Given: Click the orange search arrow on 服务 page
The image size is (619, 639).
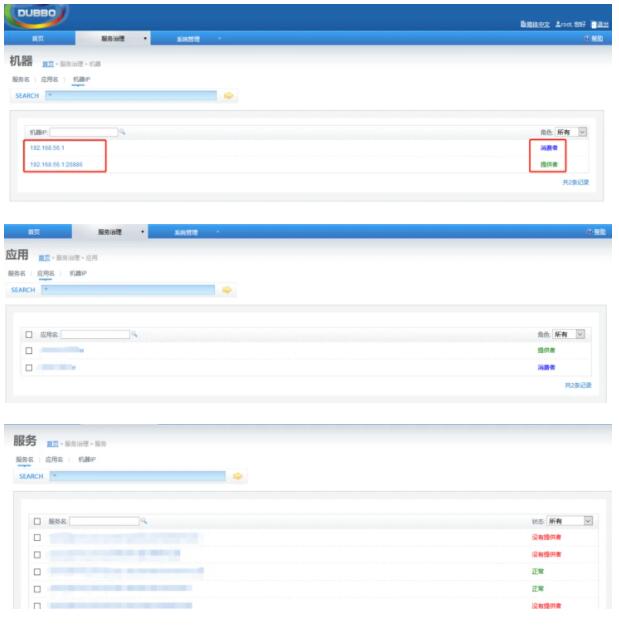Looking at the screenshot, I should click(238, 476).
